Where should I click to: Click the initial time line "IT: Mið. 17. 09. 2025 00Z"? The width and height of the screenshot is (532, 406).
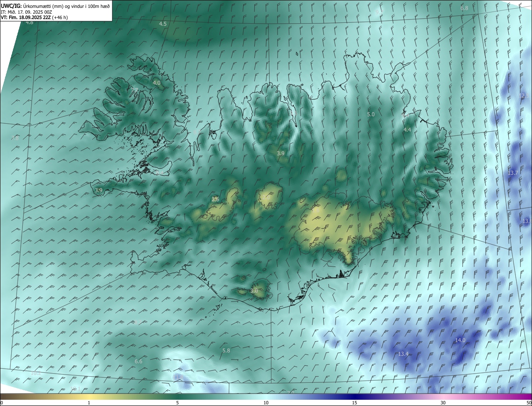click(x=26, y=12)
